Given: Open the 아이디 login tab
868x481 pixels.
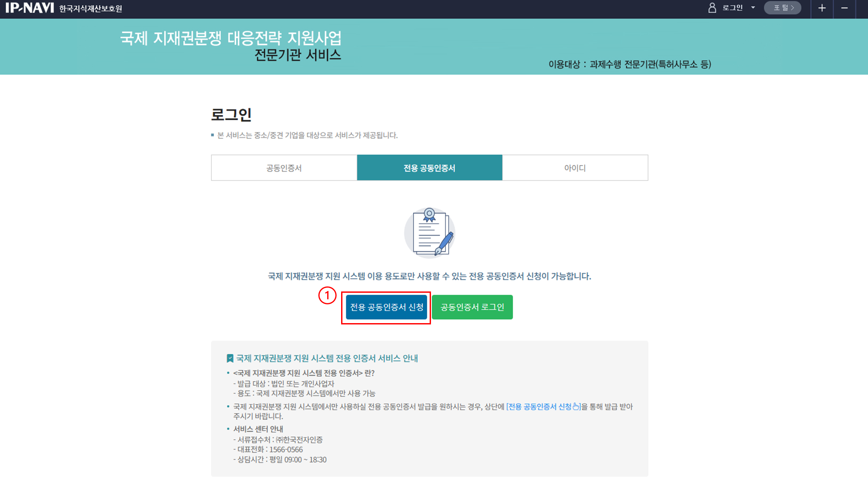Looking at the screenshot, I should [x=575, y=168].
